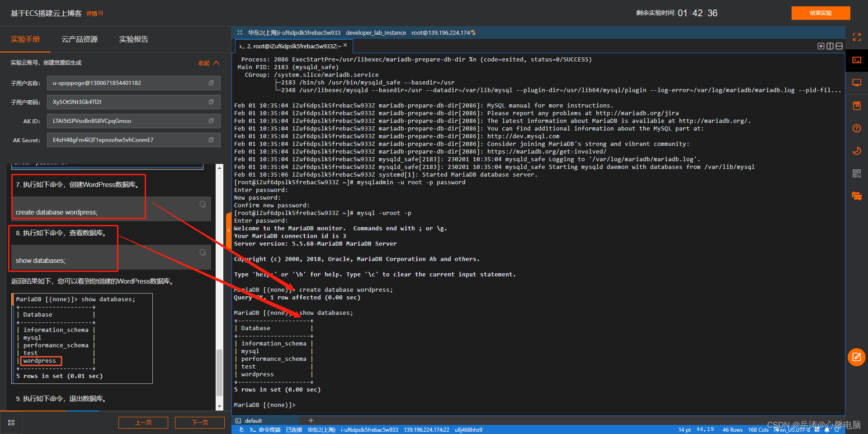
Task: Copy the 'show databases;' command
Action: 203,252
